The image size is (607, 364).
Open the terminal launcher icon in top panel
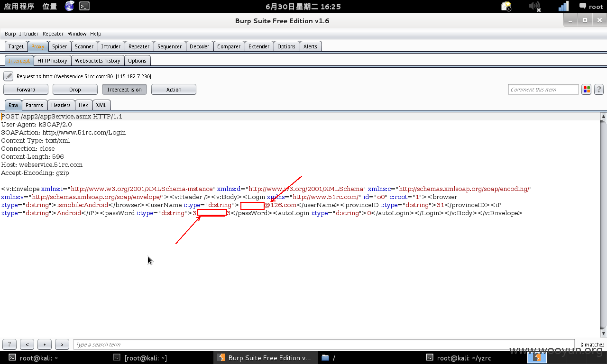point(84,6)
